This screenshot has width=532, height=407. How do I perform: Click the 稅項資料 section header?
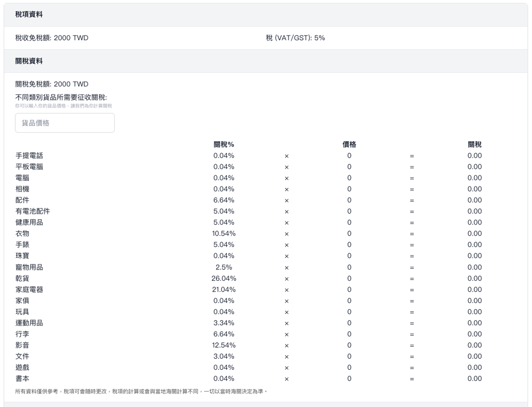tap(29, 15)
